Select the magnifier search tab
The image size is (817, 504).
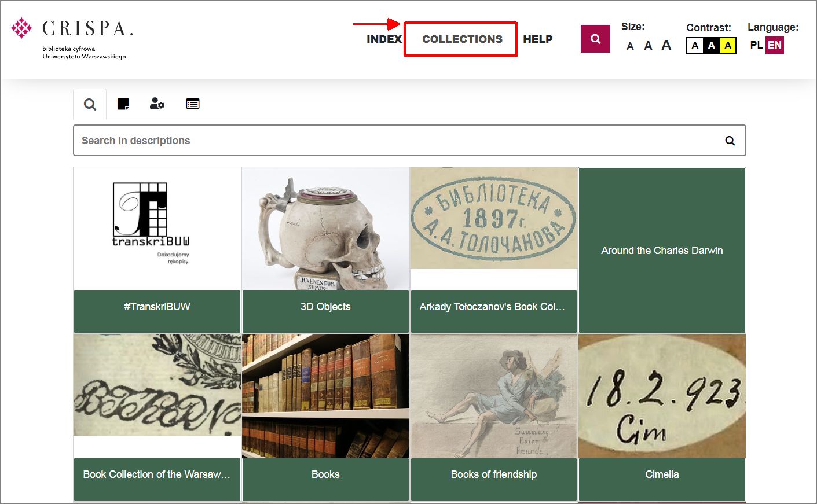tap(90, 105)
